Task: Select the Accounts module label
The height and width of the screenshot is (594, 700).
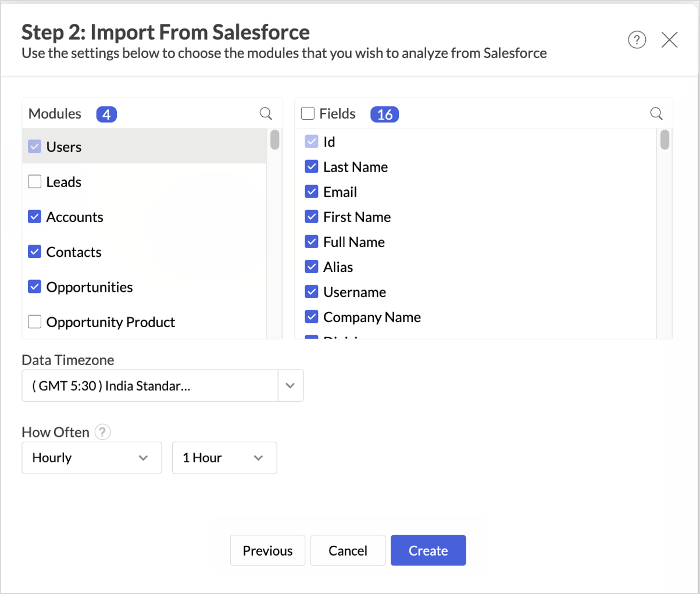Action: coord(75,217)
